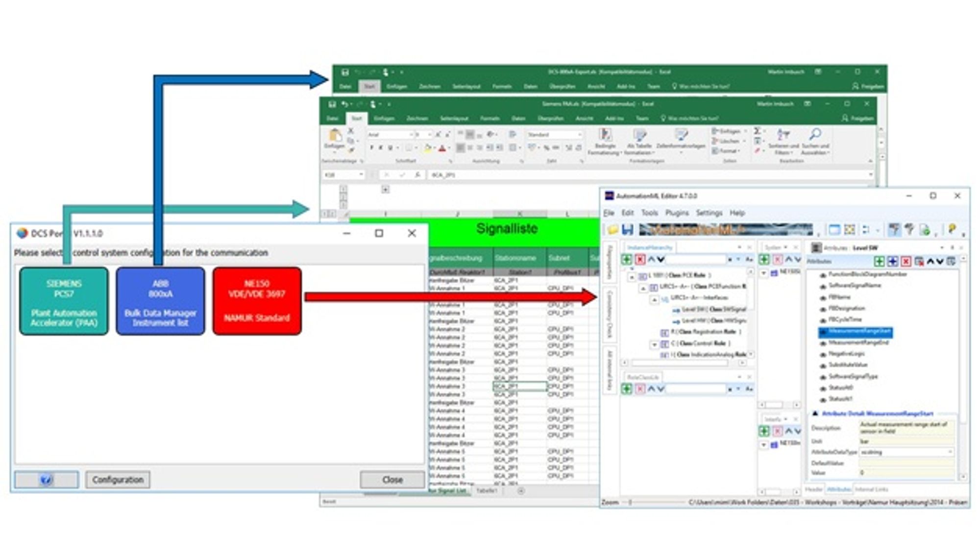Viewport: 980px width, 551px height.
Task: Open Bedingte Formatierung in Siemens Excel ribbon
Action: (605, 142)
